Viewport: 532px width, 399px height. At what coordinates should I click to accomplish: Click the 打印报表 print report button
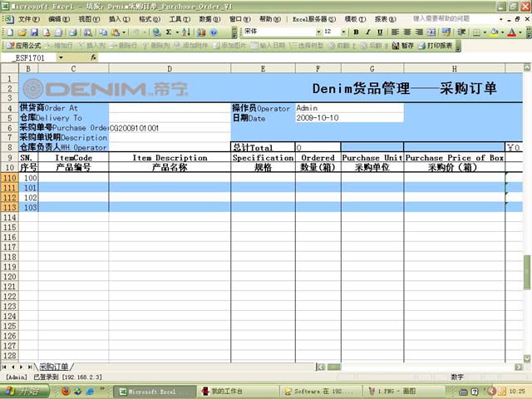point(437,46)
